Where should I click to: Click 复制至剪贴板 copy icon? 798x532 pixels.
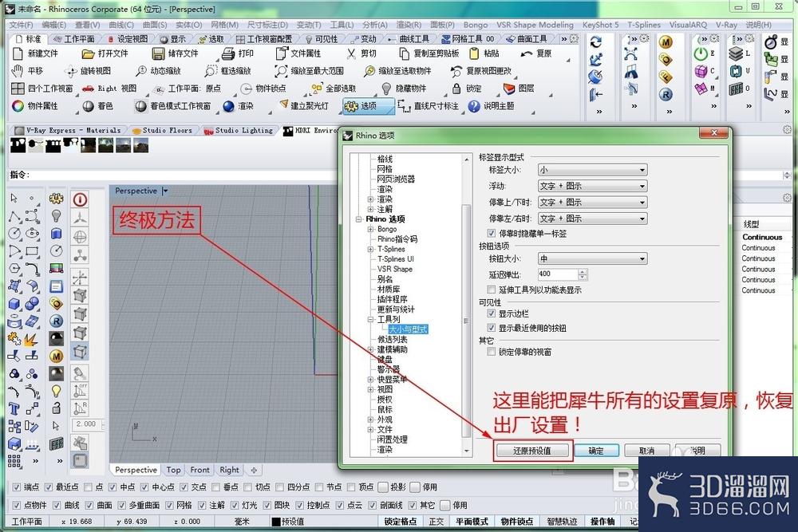coord(404,53)
